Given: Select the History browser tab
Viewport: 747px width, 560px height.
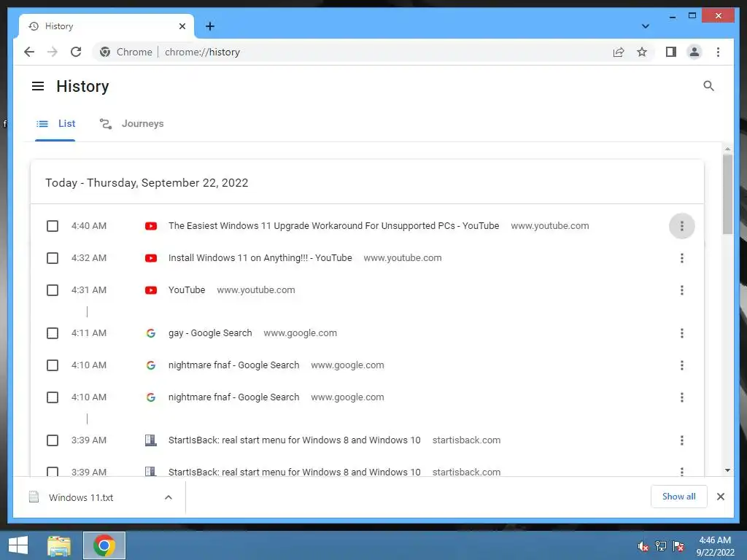Looking at the screenshot, I should (107, 26).
